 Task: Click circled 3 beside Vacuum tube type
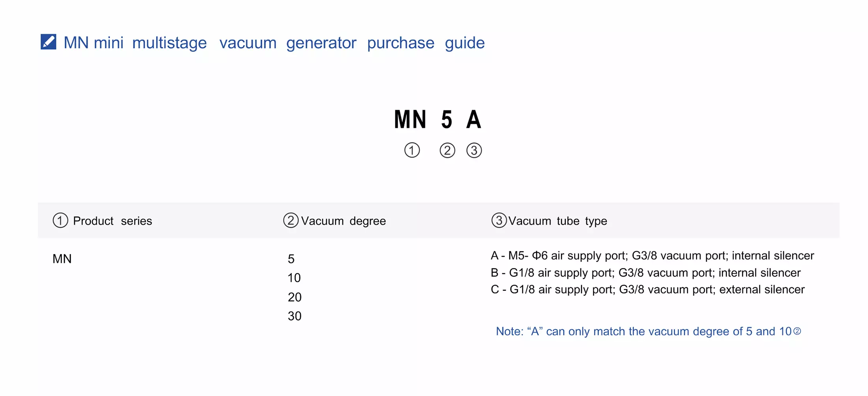[x=499, y=220]
